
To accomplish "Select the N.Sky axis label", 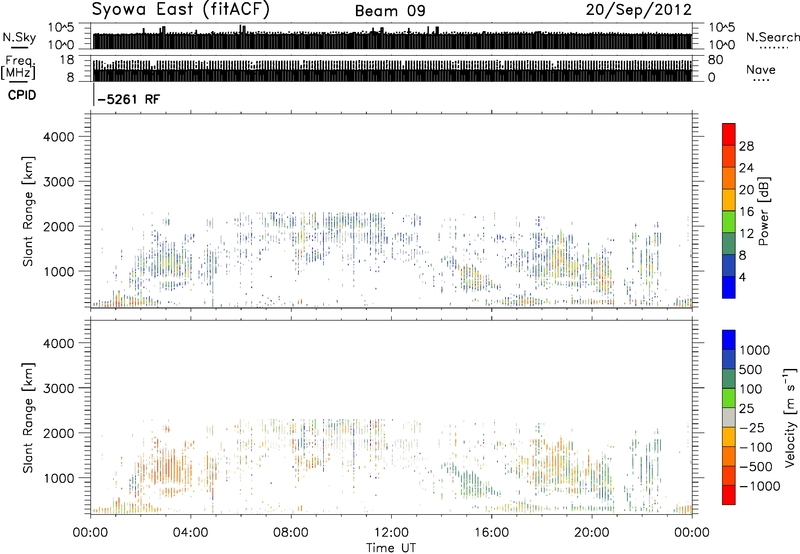I will tap(19, 37).
